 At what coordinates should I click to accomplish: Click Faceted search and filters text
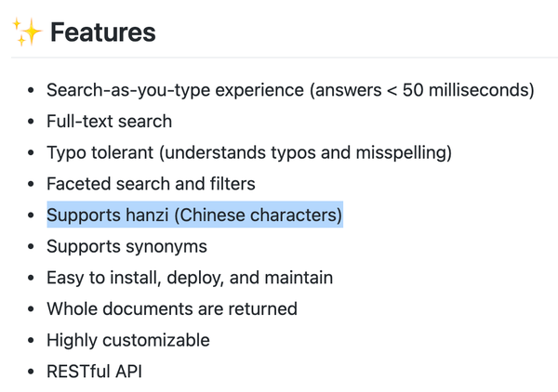click(x=151, y=184)
